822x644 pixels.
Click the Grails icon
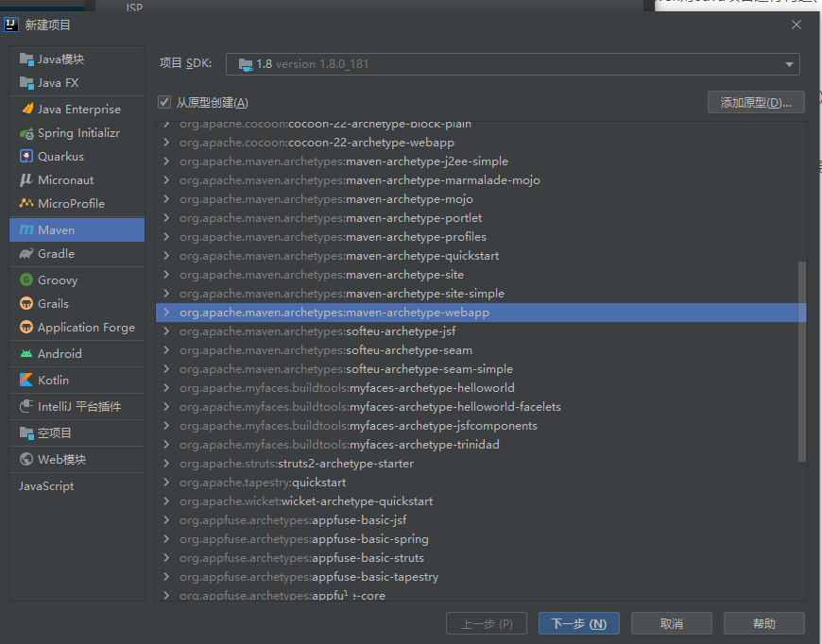coord(26,303)
